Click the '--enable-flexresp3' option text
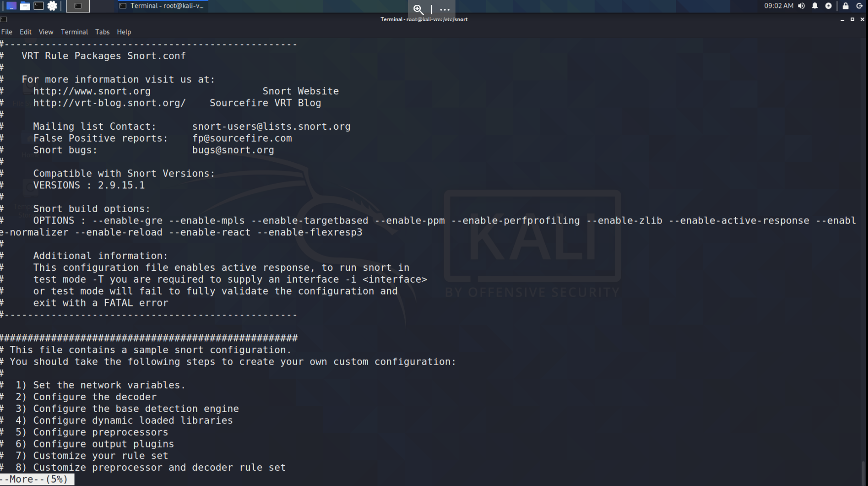The width and height of the screenshot is (868, 486). (310, 232)
